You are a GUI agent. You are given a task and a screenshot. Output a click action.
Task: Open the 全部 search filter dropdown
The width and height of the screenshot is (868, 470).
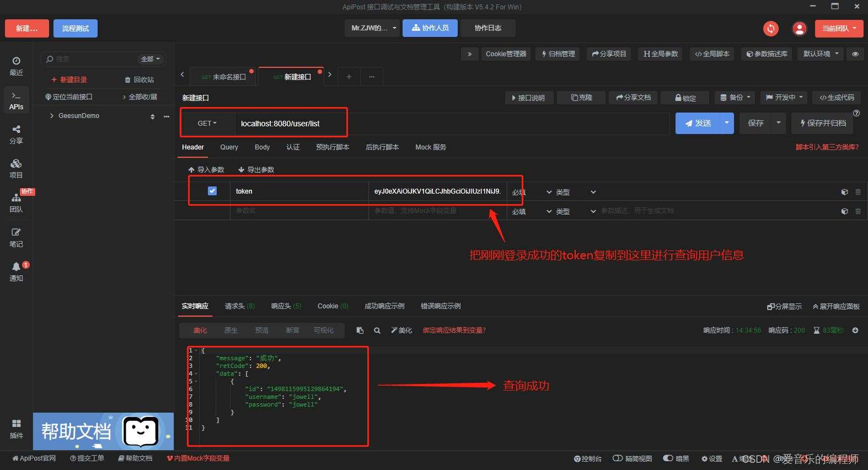point(150,59)
